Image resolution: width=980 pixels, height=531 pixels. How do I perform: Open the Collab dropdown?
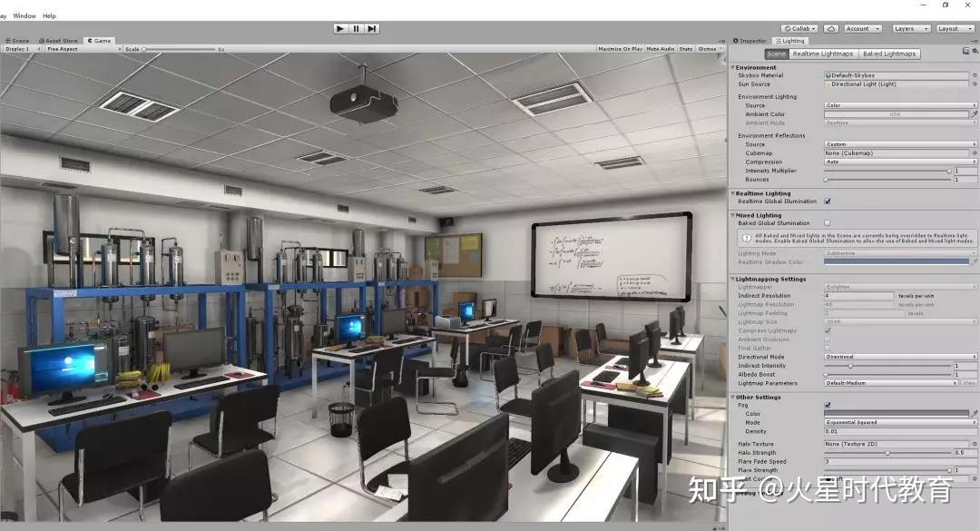point(800,28)
